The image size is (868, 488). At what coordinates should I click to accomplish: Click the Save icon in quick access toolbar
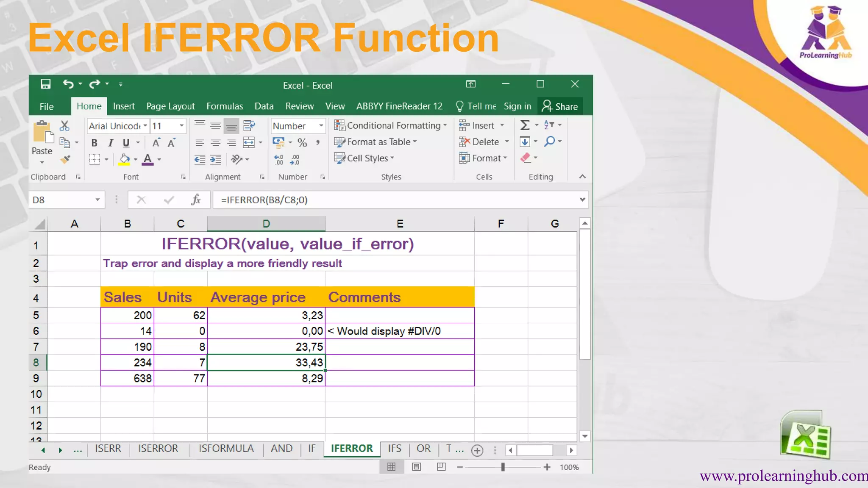[x=45, y=84]
